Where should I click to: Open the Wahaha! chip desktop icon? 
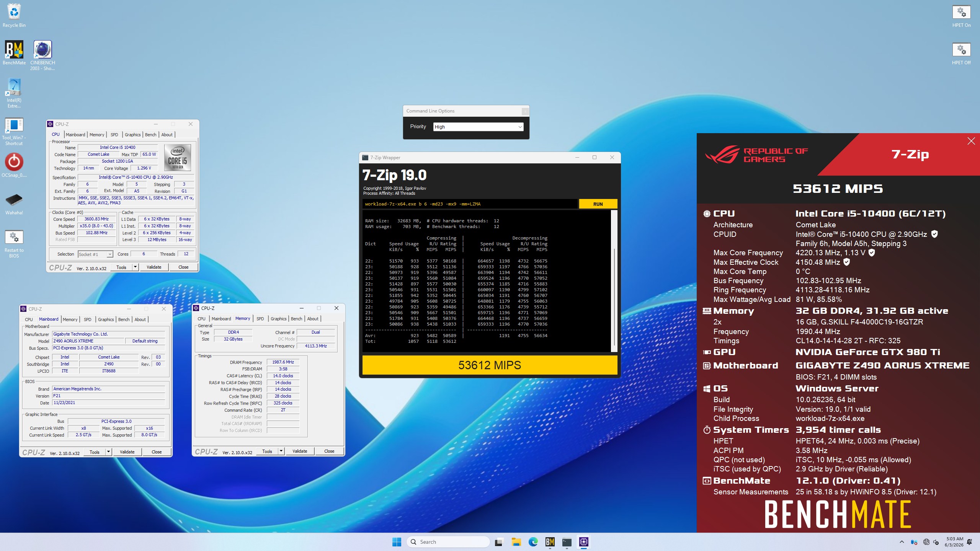(x=14, y=203)
